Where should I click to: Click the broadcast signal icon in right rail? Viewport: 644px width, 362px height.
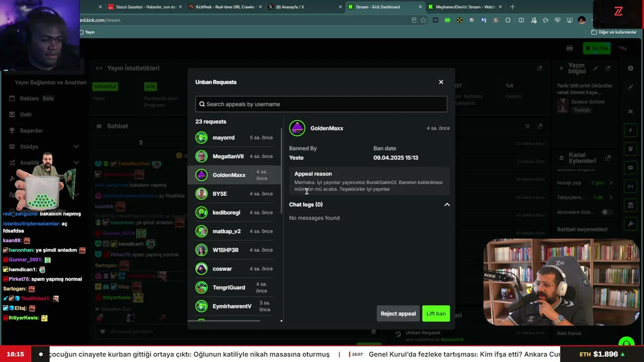630,187
